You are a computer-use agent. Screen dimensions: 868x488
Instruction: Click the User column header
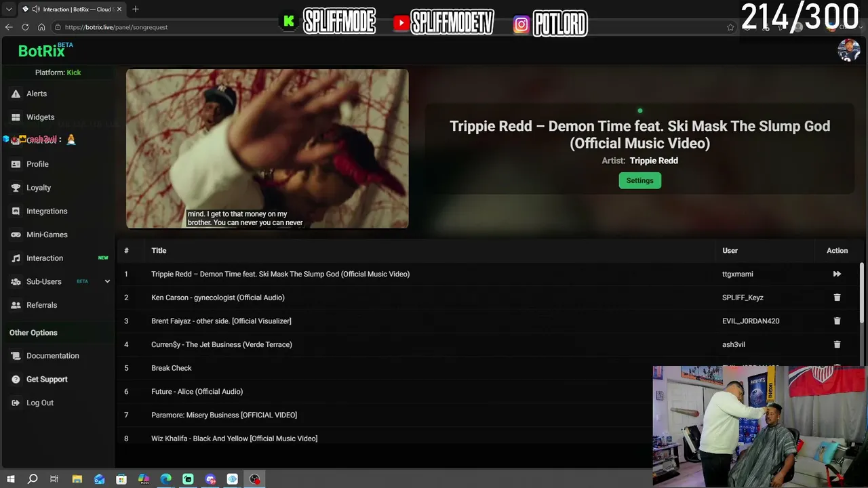coord(730,251)
